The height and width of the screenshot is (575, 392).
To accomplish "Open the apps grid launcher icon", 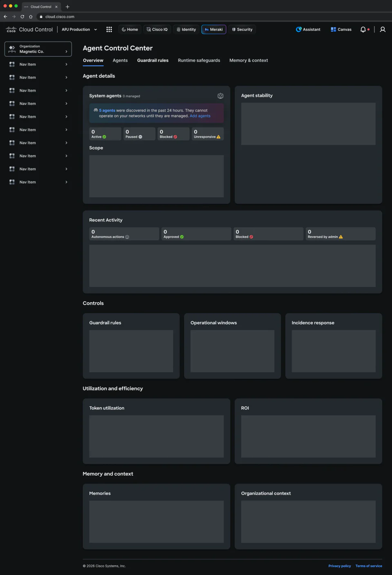I will [109, 29].
